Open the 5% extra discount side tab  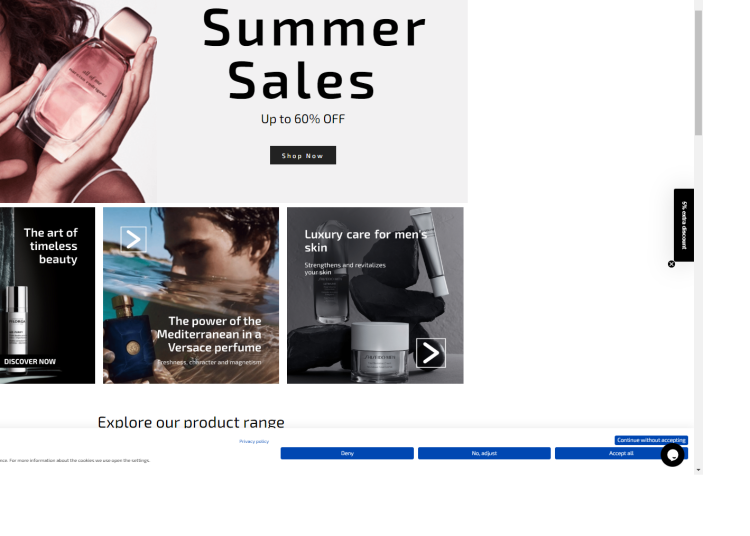pyautogui.click(x=684, y=225)
